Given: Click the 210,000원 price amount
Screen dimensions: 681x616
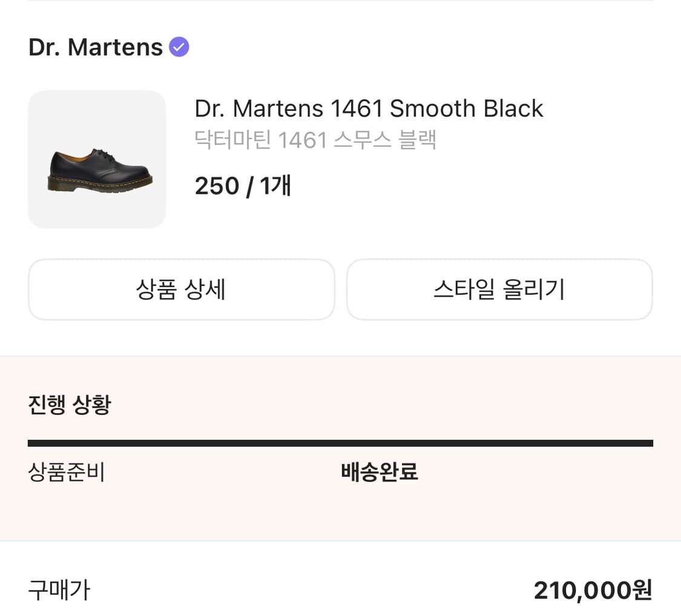Looking at the screenshot, I should (592, 590).
